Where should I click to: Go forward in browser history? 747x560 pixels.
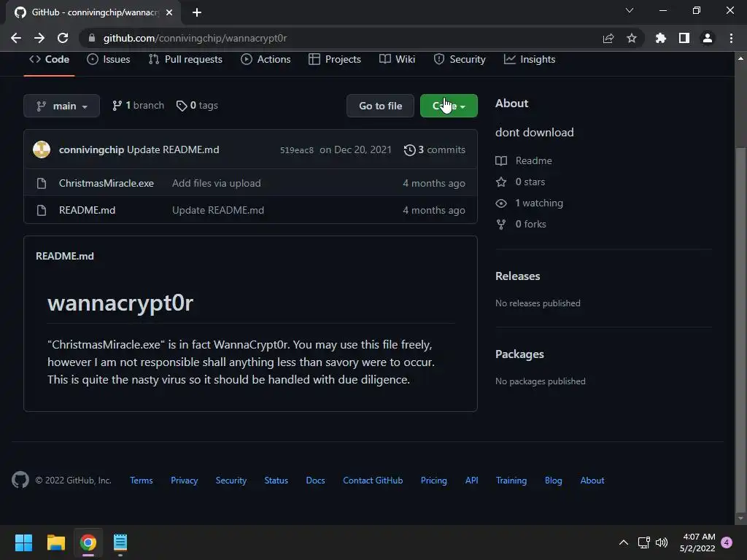pyautogui.click(x=39, y=38)
